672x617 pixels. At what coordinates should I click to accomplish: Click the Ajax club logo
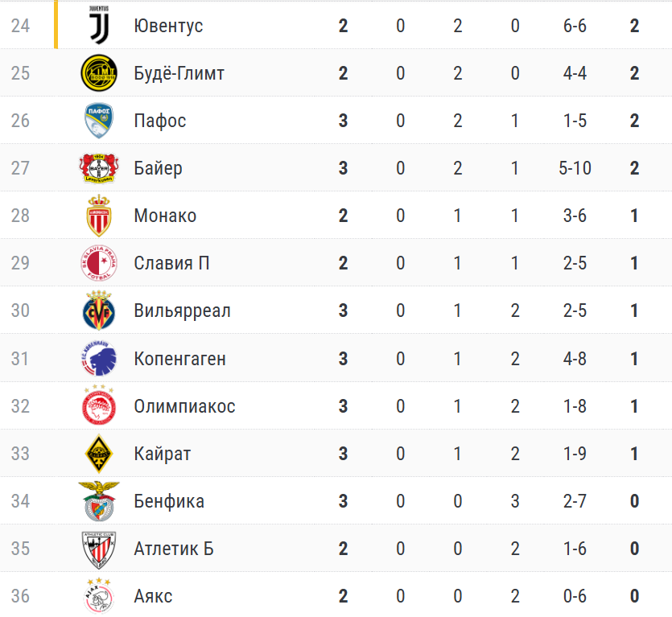point(99,596)
